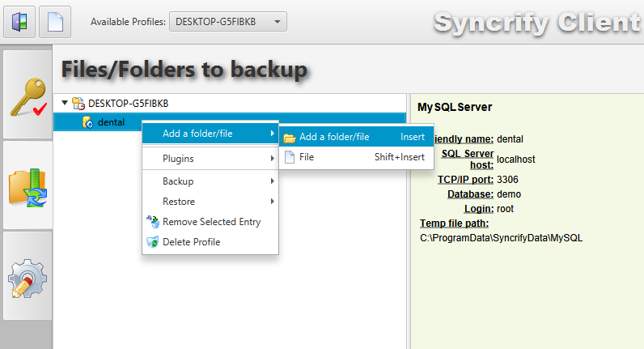Choose Add a folder/file Insert submenu entry
The image size is (644, 349).
pos(356,137)
